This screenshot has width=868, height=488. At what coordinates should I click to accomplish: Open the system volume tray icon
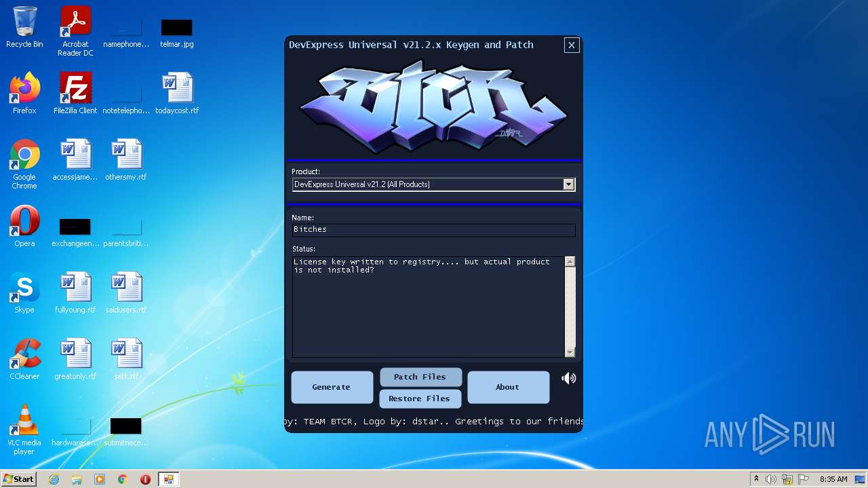pyautogui.click(x=771, y=479)
